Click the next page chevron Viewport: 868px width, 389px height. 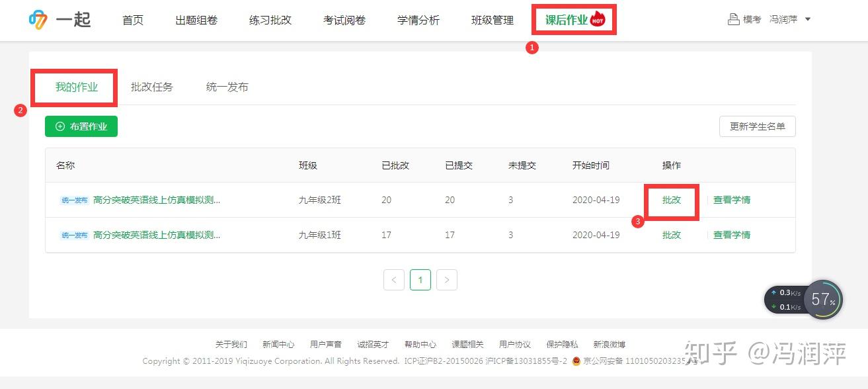pos(447,280)
